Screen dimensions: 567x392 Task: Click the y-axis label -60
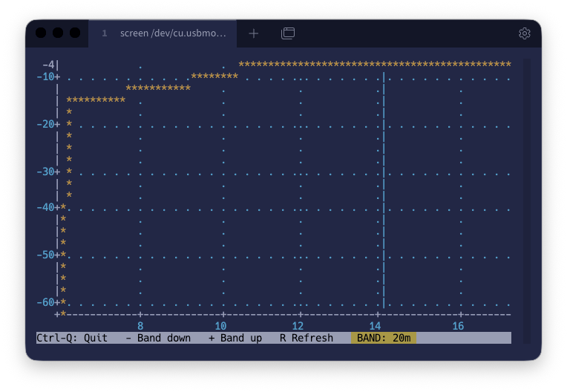click(x=45, y=302)
